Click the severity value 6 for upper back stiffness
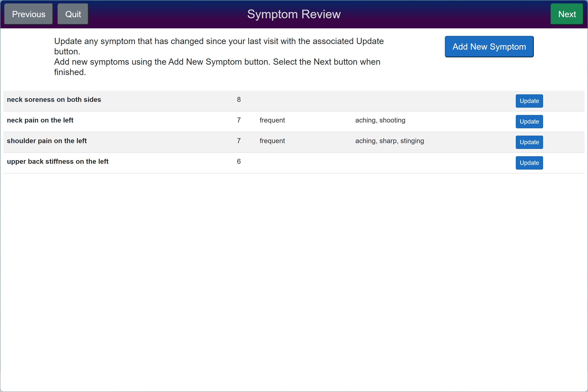 pyautogui.click(x=239, y=161)
